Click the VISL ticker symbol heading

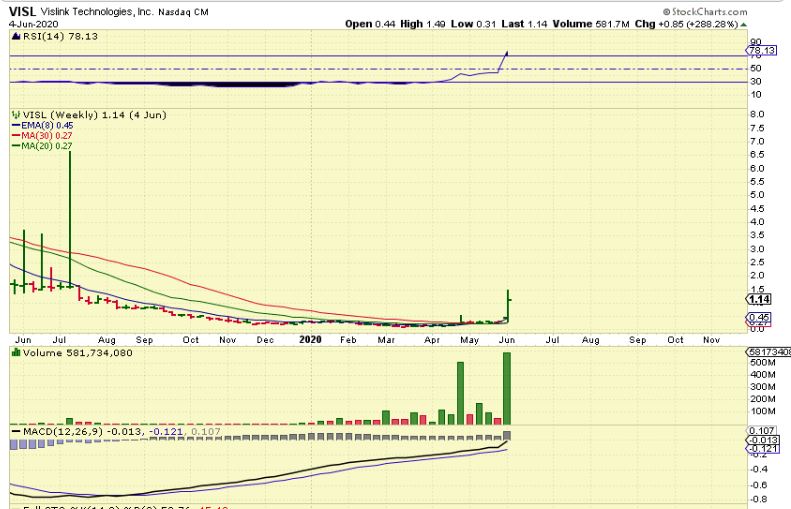click(x=22, y=10)
